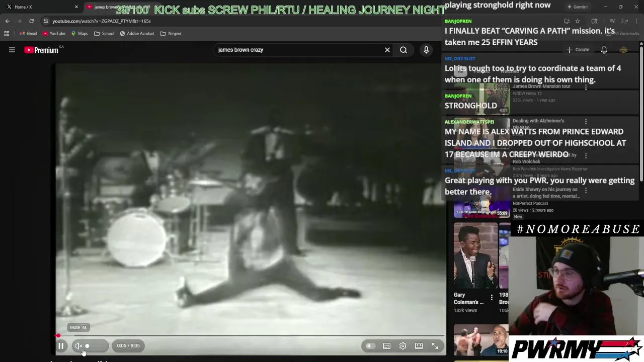Open the Gary Coleman short thumbnail

(475, 255)
